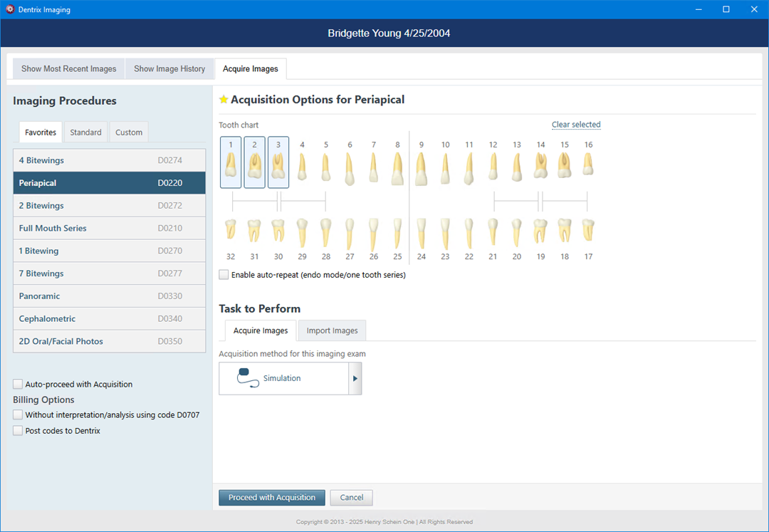Choose the 1 Bitewing procedure
The image size is (769, 532).
tap(110, 251)
